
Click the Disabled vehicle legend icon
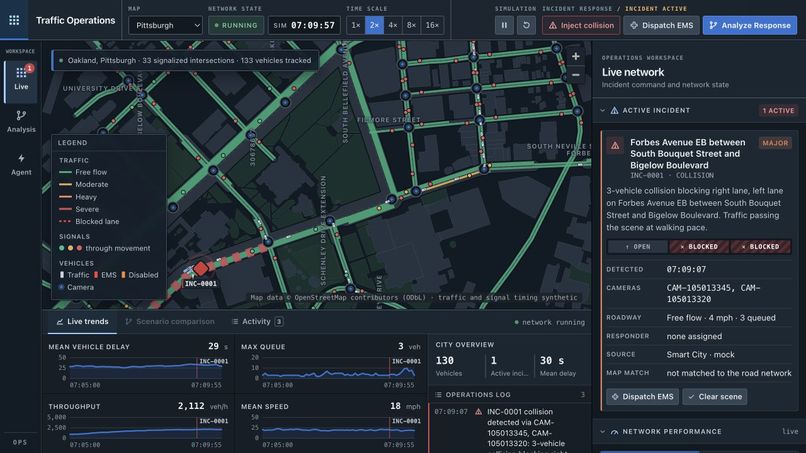[x=123, y=275]
